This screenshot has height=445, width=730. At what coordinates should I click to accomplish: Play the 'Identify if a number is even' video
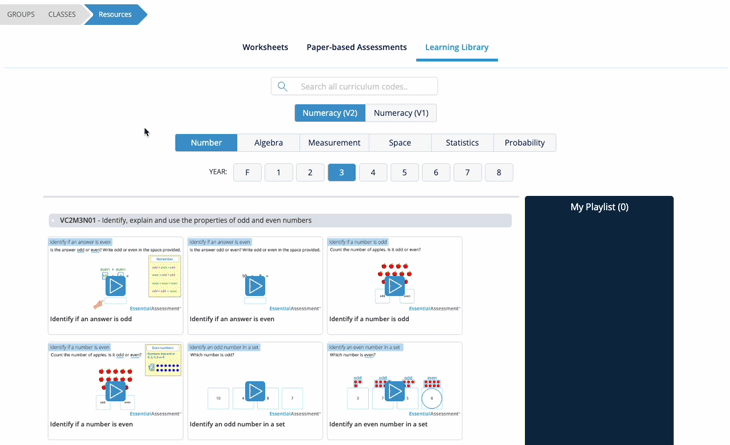(115, 391)
